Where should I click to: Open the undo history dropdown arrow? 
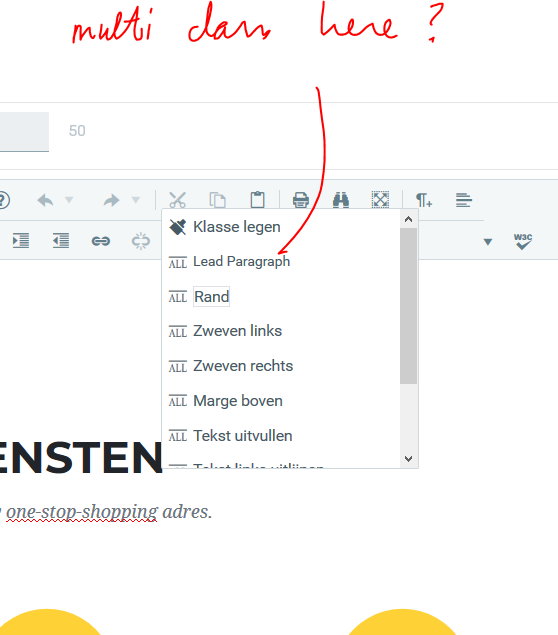[69, 200]
